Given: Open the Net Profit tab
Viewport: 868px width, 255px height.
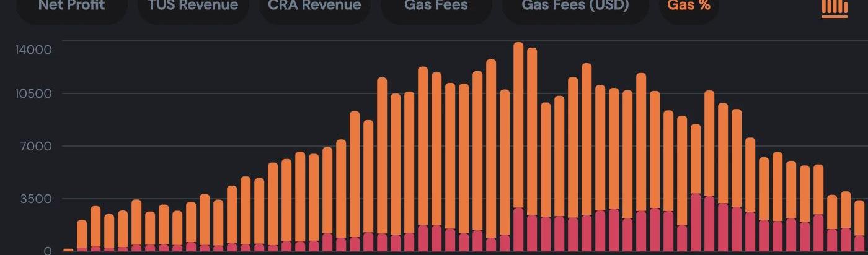Looking at the screenshot, I should (72, 6).
